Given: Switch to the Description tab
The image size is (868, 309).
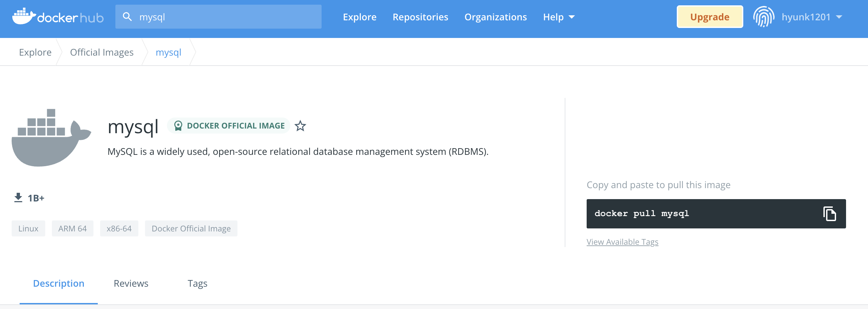Looking at the screenshot, I should pyautogui.click(x=59, y=283).
